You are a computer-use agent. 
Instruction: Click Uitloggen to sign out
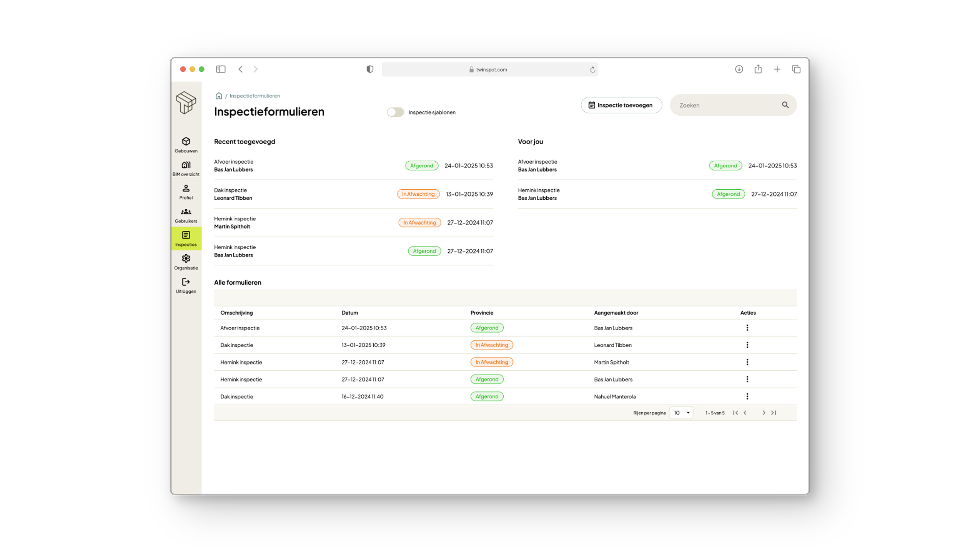coord(186,286)
